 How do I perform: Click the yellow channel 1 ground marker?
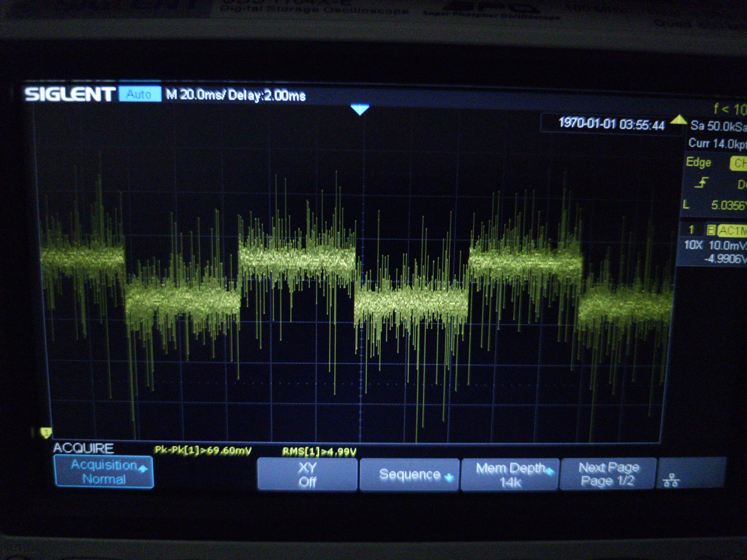coord(46,433)
